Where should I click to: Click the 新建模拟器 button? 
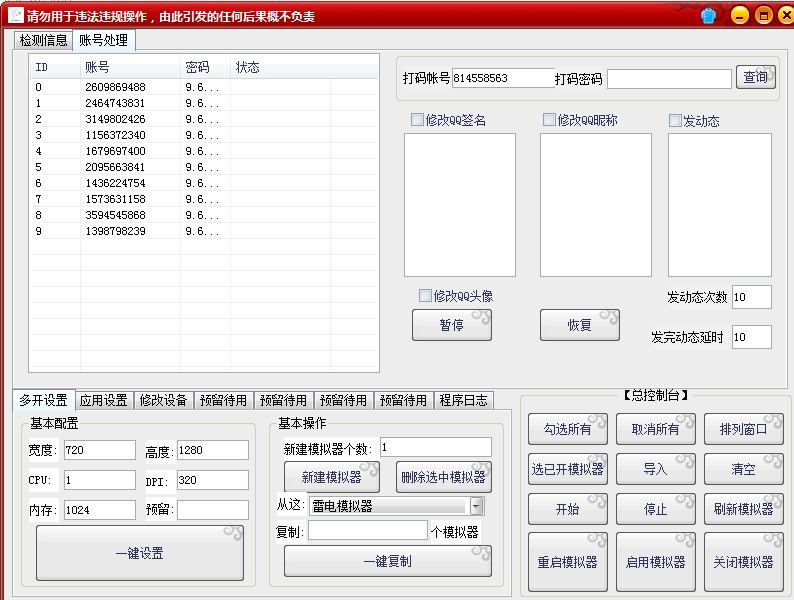click(332, 477)
